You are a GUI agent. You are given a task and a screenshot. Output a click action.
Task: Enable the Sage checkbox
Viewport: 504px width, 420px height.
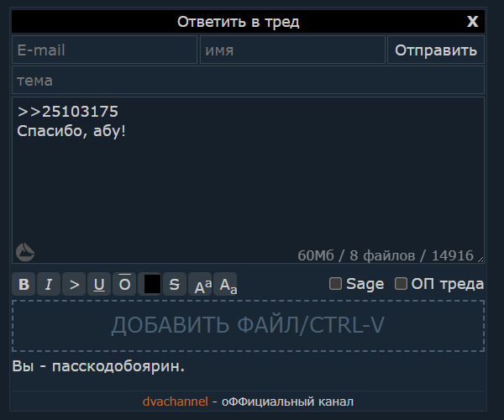(336, 284)
